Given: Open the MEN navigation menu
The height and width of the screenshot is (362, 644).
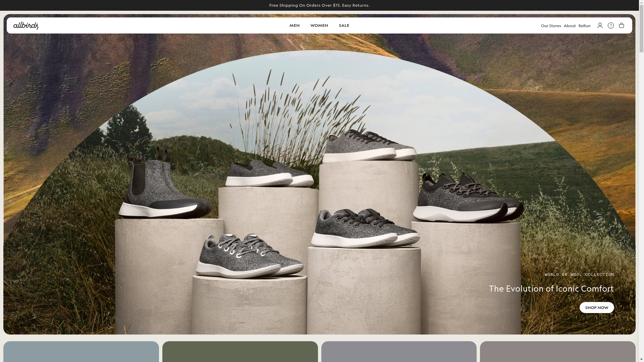Looking at the screenshot, I should point(294,25).
